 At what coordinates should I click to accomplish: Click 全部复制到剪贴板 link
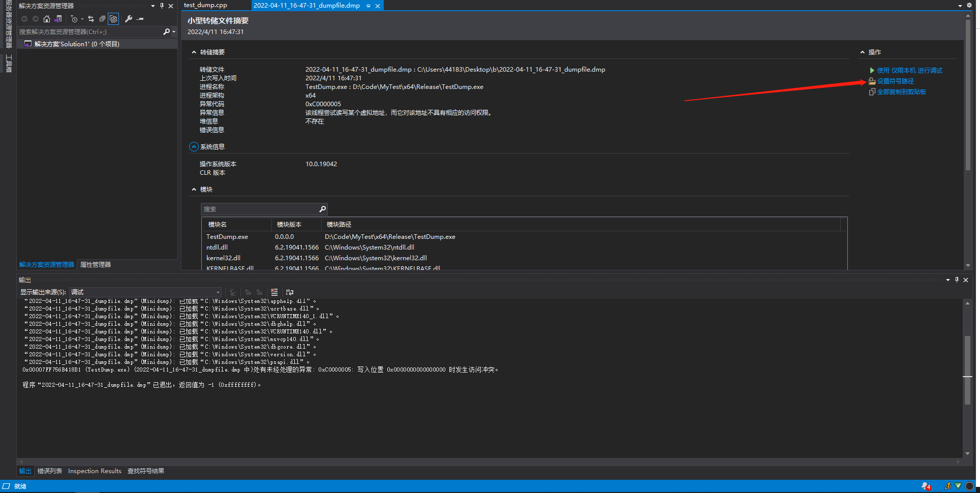[x=901, y=92]
